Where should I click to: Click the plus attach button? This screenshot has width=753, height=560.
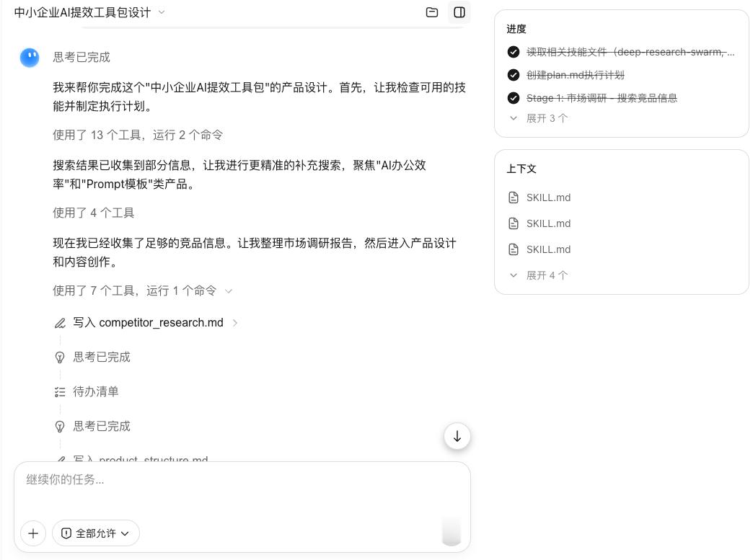[x=33, y=533]
